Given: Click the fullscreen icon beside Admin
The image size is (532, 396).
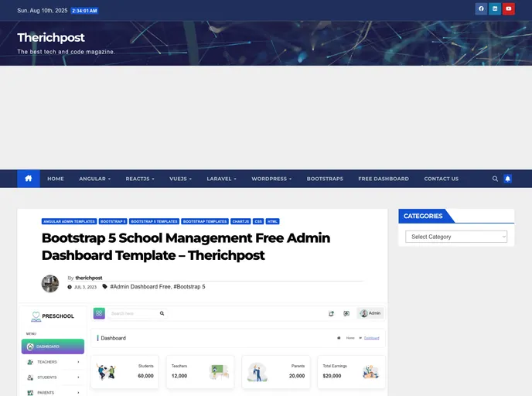Looking at the screenshot, I should tap(346, 313).
